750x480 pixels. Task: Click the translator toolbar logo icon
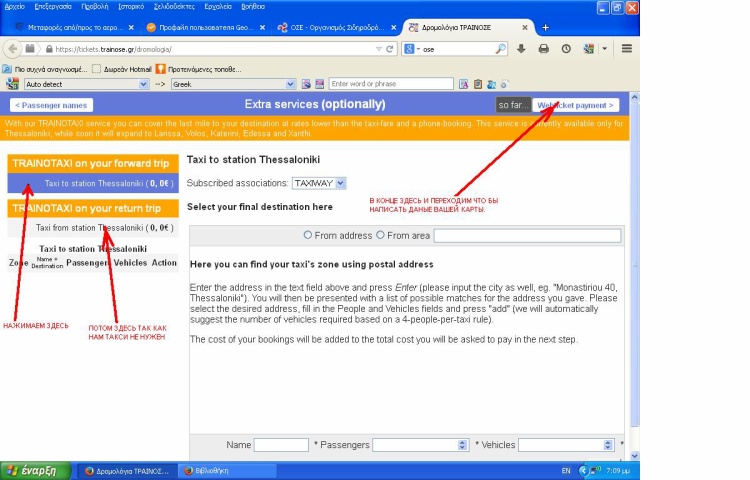12,84
